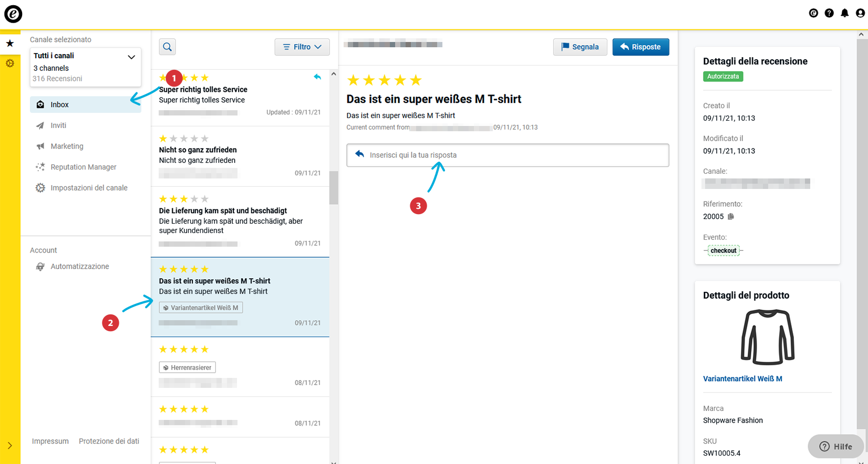
Task: Click the Reputation Manager stars icon
Action: point(40,167)
